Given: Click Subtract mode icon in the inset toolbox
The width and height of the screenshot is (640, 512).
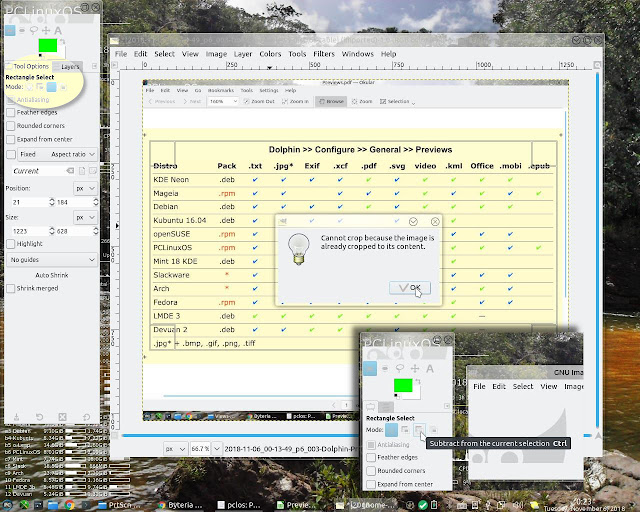Looking at the screenshot, I should 419,430.
